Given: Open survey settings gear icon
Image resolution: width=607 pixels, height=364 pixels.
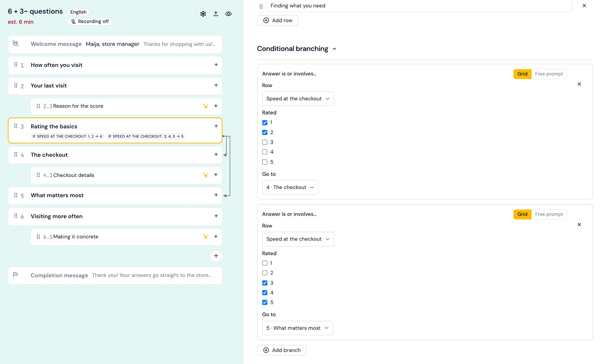Looking at the screenshot, I should pos(203,14).
